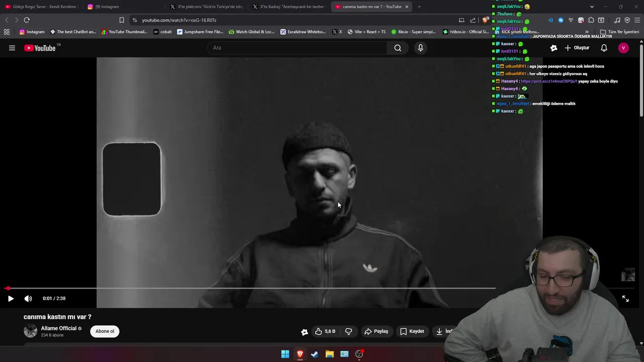Viewport: 644px width, 362px height.
Task: Subscribe with the Abone ol button
Action: (x=105, y=331)
